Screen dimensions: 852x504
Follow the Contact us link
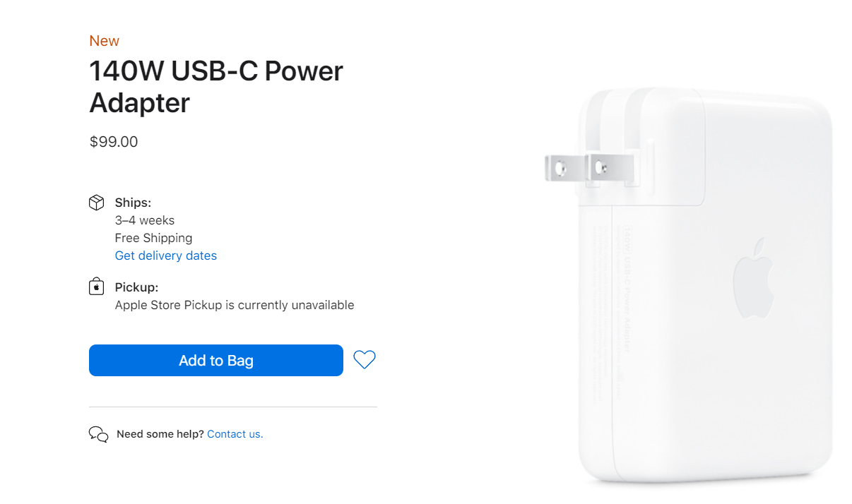[x=235, y=434]
